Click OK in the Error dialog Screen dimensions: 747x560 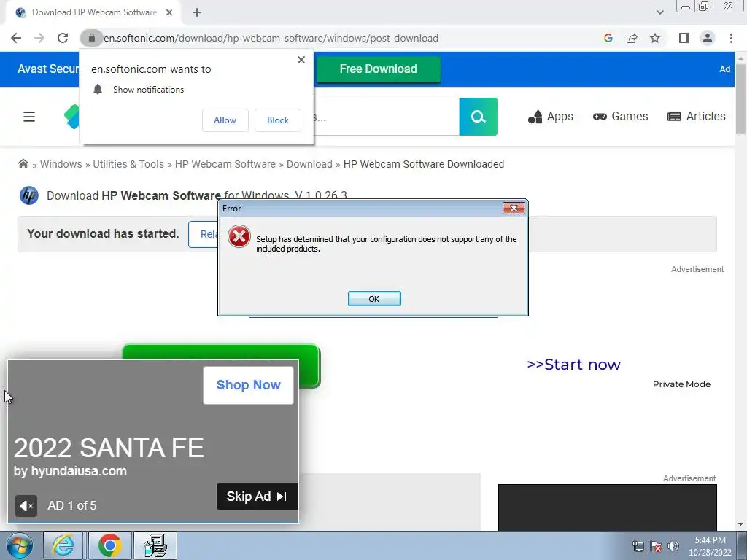click(x=374, y=298)
